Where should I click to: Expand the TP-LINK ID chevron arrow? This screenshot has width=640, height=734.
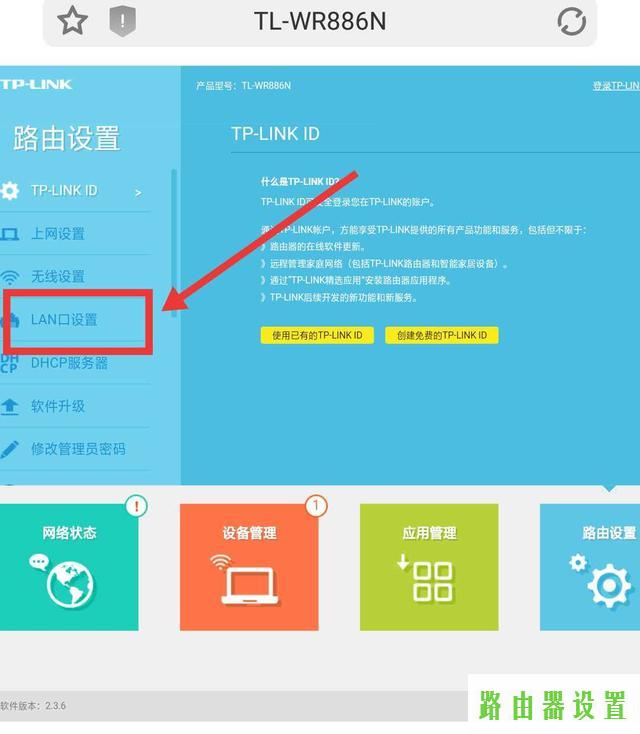coord(138,192)
